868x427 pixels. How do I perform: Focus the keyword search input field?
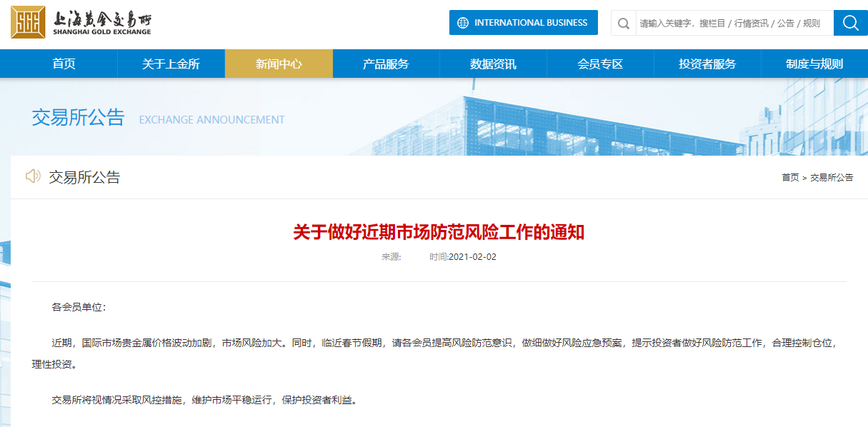tap(734, 24)
